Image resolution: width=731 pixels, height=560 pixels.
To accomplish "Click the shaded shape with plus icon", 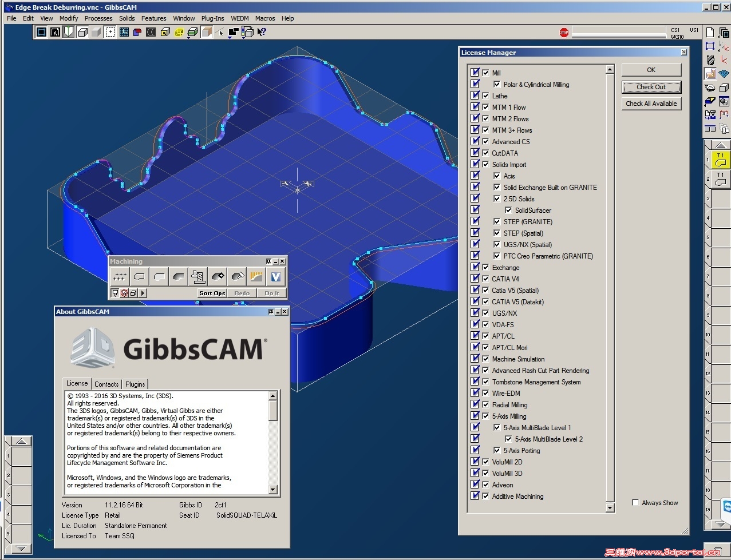I will [x=218, y=277].
